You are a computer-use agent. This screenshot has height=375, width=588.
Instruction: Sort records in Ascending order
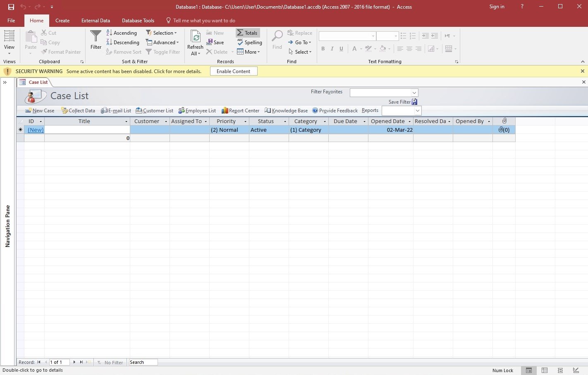(x=122, y=33)
